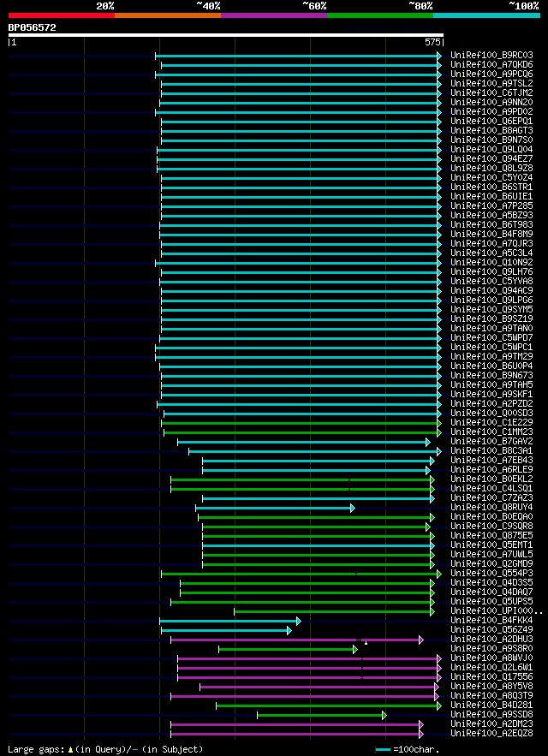Select hit label UniRef100_C1MM23

[491, 432]
